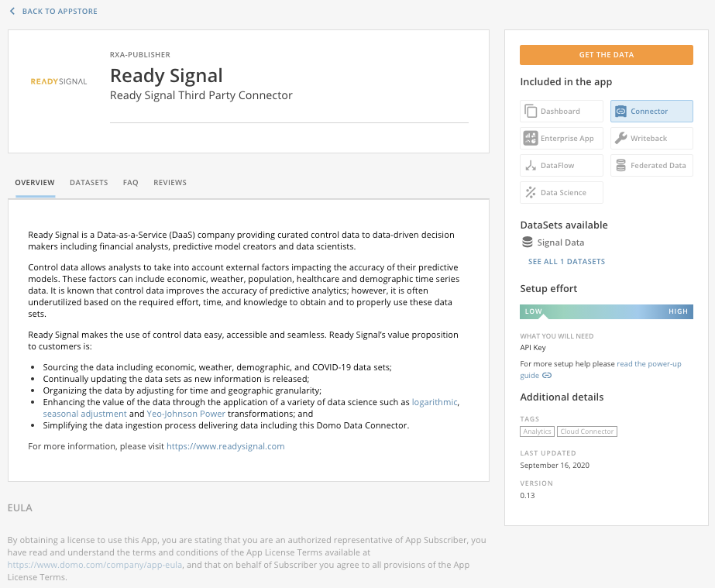The image size is (715, 588).
Task: Click the Federated Data icon
Action: coord(620,166)
